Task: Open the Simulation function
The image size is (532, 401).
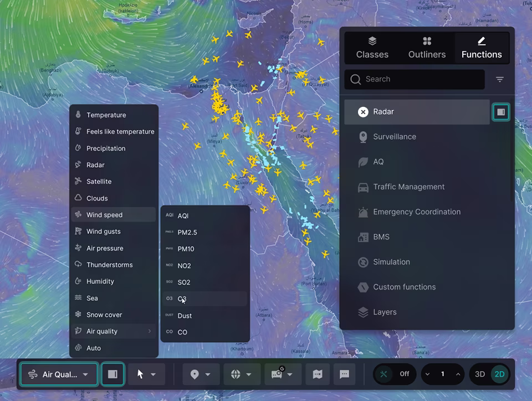Action: tap(392, 261)
